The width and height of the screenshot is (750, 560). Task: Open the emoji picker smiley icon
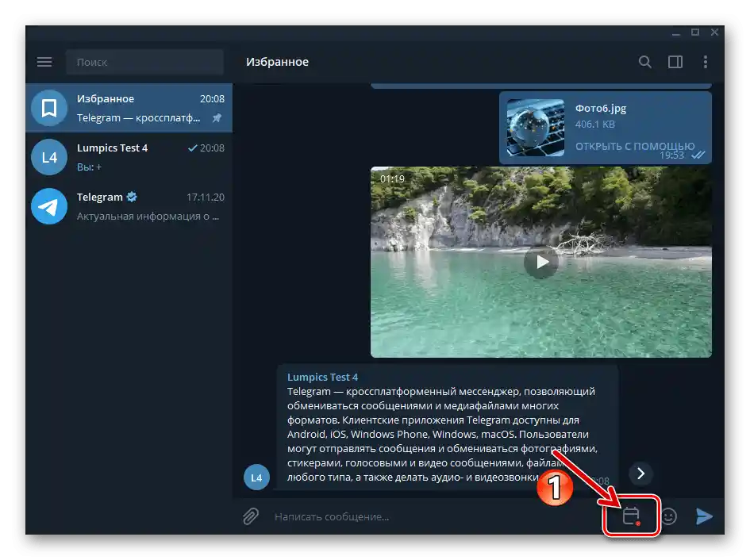pyautogui.click(x=669, y=516)
